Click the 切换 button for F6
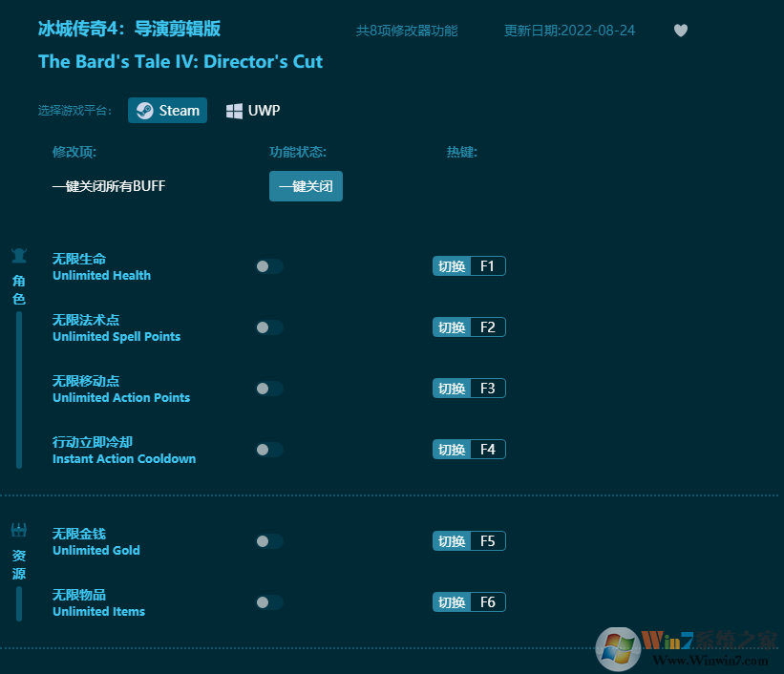The image size is (784, 674). 452,602
